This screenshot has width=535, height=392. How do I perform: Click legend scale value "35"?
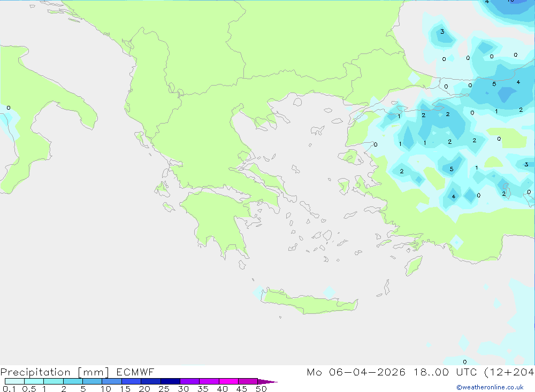[x=203, y=389]
